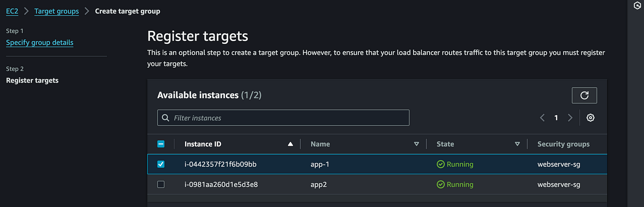Refresh the available instances list
Screen dimensions: 644x207
pos(584,95)
